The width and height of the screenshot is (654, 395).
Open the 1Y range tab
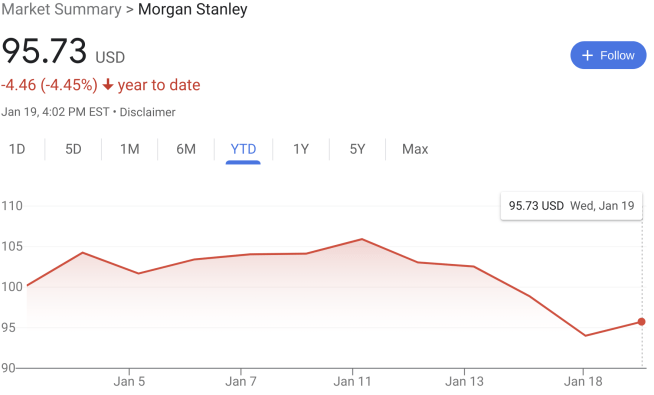point(301,149)
